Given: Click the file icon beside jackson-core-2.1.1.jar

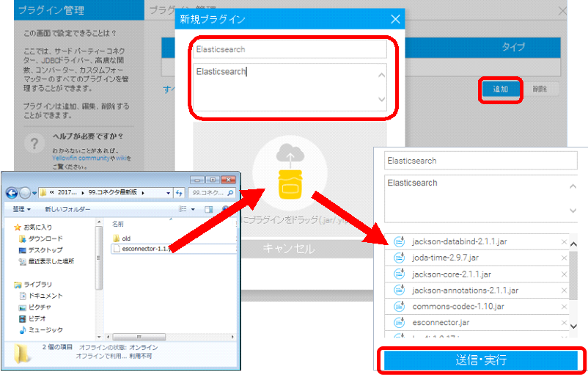Looking at the screenshot, I should [x=400, y=274].
